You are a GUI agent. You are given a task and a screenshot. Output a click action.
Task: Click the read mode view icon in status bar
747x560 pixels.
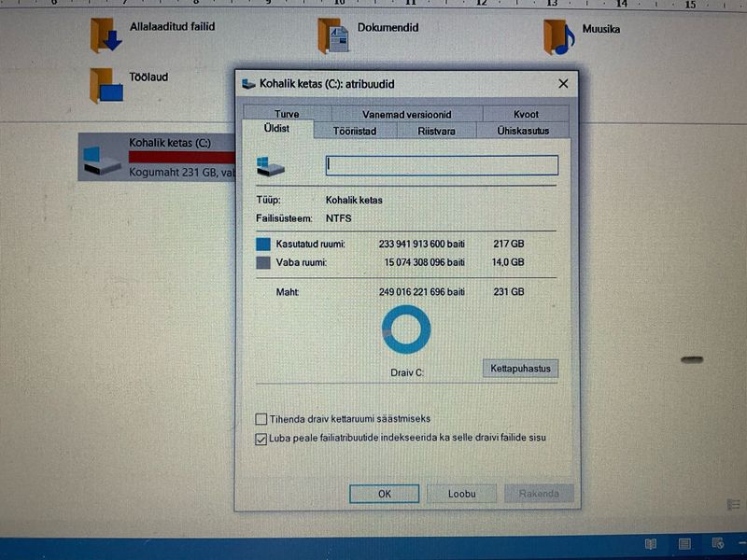(x=650, y=544)
